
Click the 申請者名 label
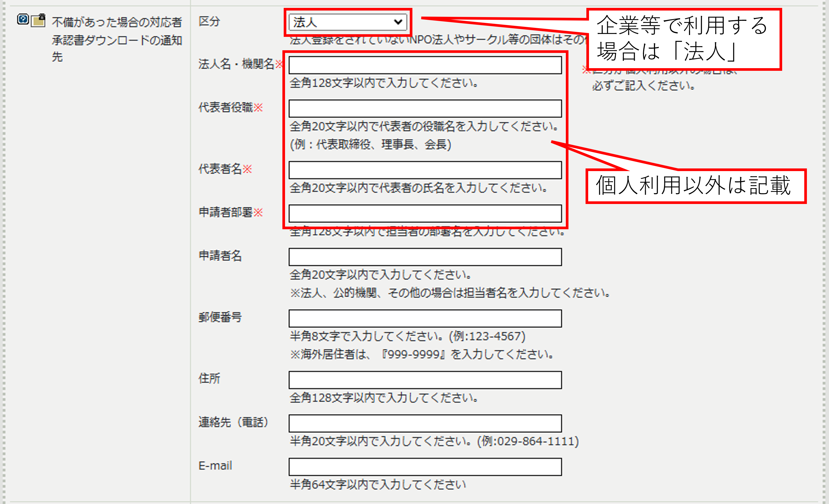pyautogui.click(x=220, y=256)
